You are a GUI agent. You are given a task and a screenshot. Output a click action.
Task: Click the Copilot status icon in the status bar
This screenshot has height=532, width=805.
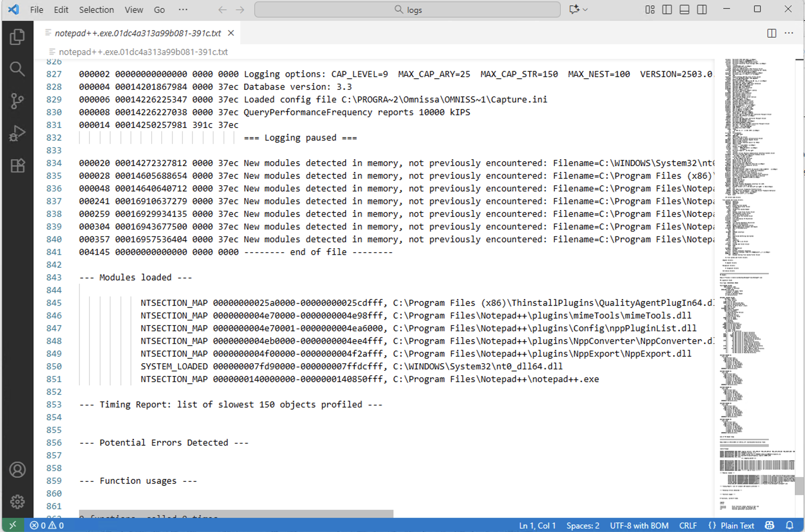point(770,525)
